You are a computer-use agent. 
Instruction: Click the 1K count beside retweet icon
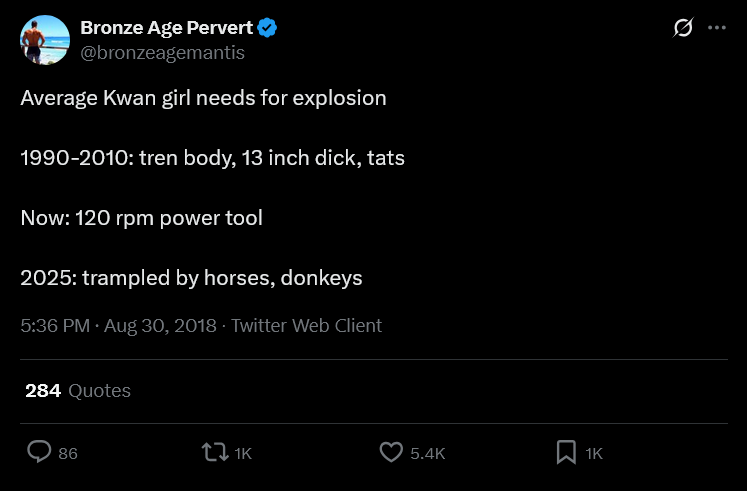click(x=243, y=453)
